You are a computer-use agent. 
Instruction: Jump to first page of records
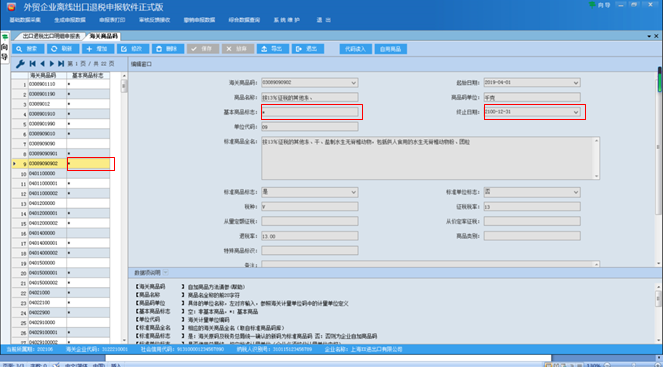click(33, 64)
